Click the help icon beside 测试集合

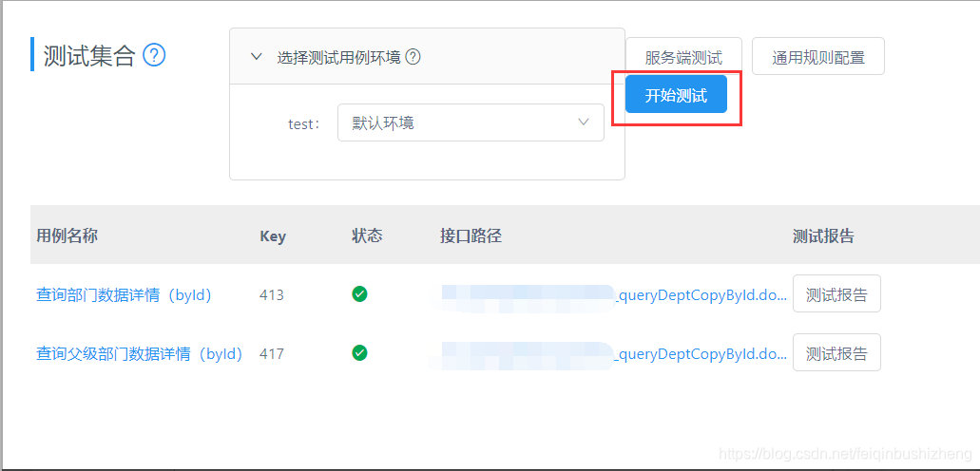(x=154, y=56)
